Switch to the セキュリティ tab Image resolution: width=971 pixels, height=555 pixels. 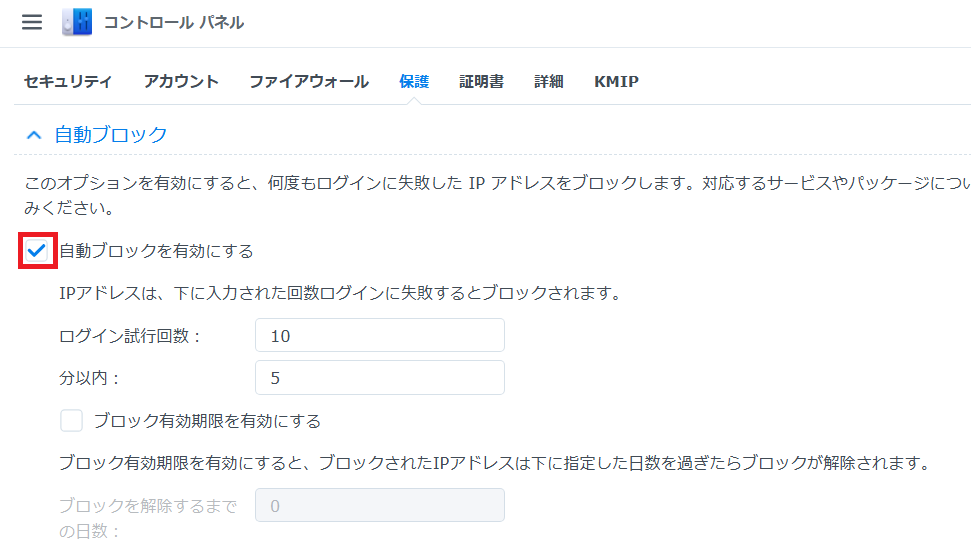coord(67,82)
